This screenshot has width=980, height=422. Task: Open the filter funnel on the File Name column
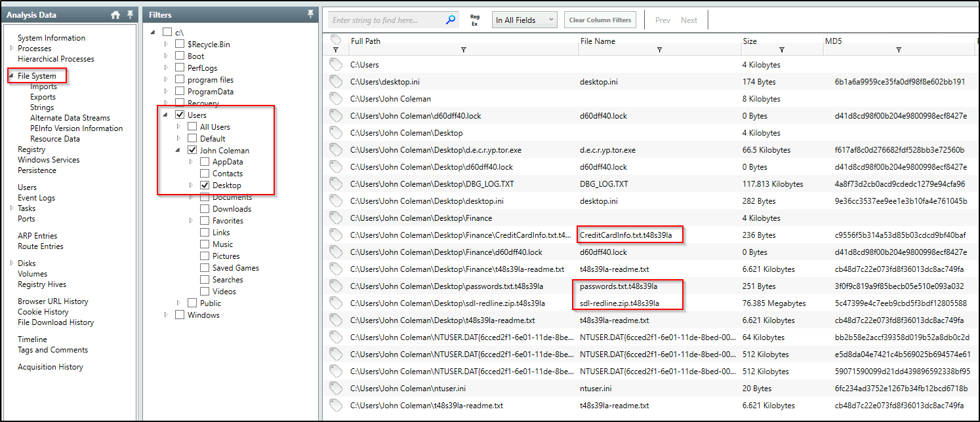[x=660, y=49]
